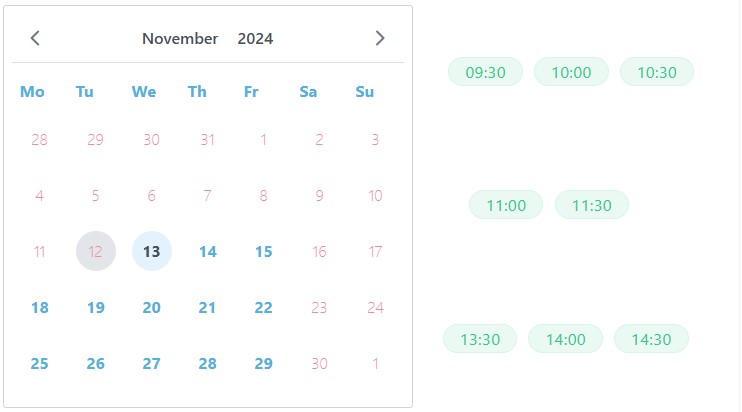Pick the 14:30 time slot
This screenshot has height=412, width=742.
click(652, 339)
